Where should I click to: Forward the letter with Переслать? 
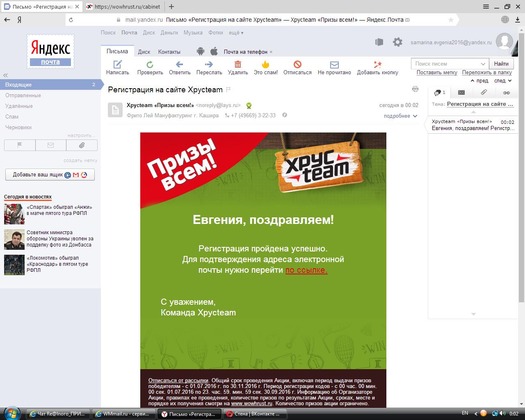209,64
